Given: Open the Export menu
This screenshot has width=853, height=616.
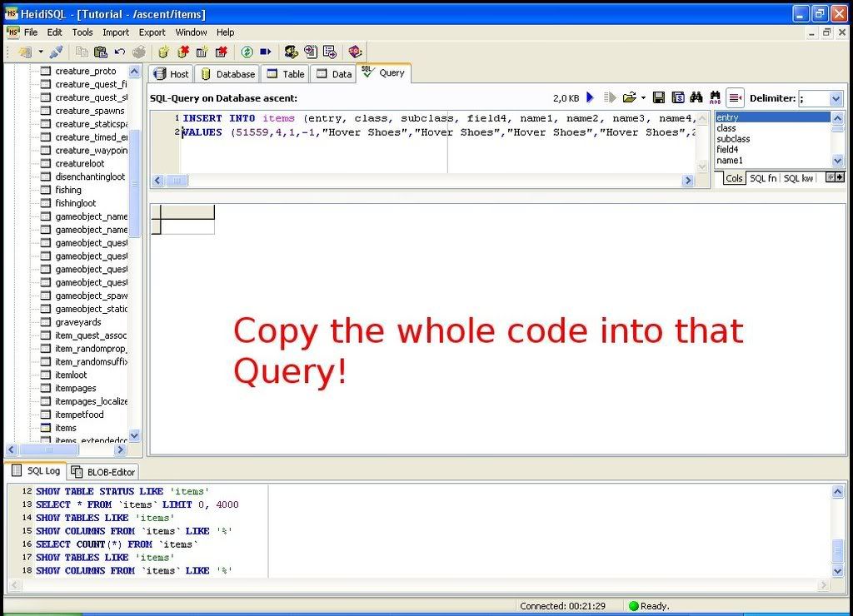Looking at the screenshot, I should point(152,32).
